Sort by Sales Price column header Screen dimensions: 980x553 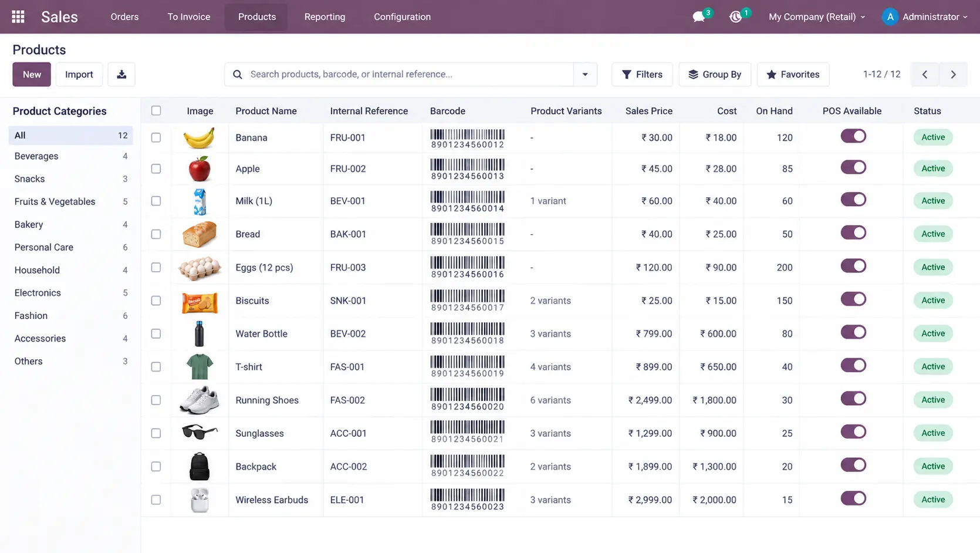click(648, 111)
